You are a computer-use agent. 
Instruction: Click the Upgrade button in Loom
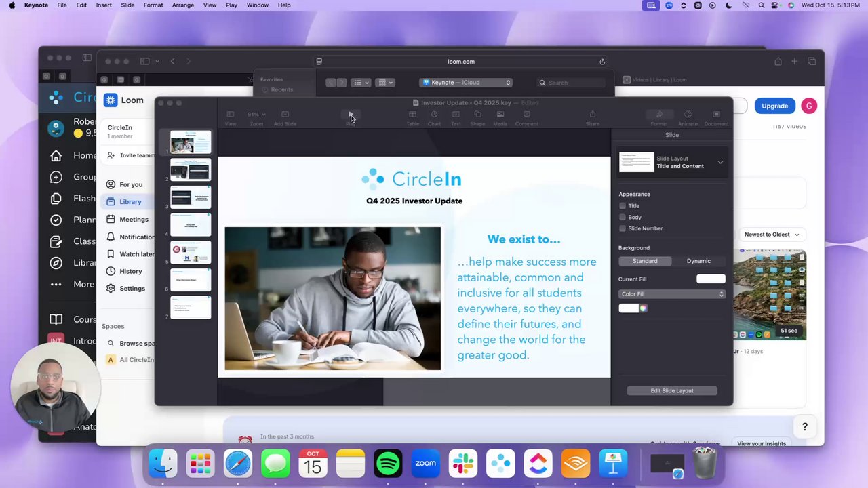coord(774,106)
